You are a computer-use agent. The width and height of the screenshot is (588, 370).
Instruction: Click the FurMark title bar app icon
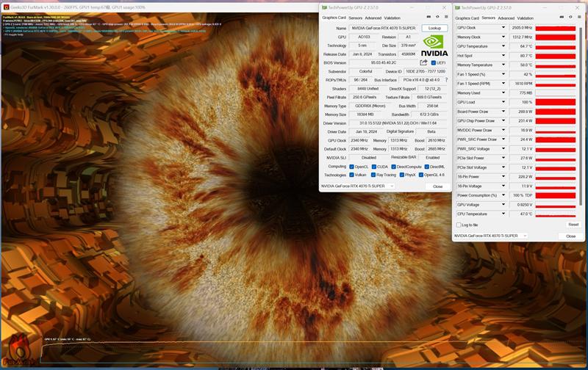(x=6, y=7)
